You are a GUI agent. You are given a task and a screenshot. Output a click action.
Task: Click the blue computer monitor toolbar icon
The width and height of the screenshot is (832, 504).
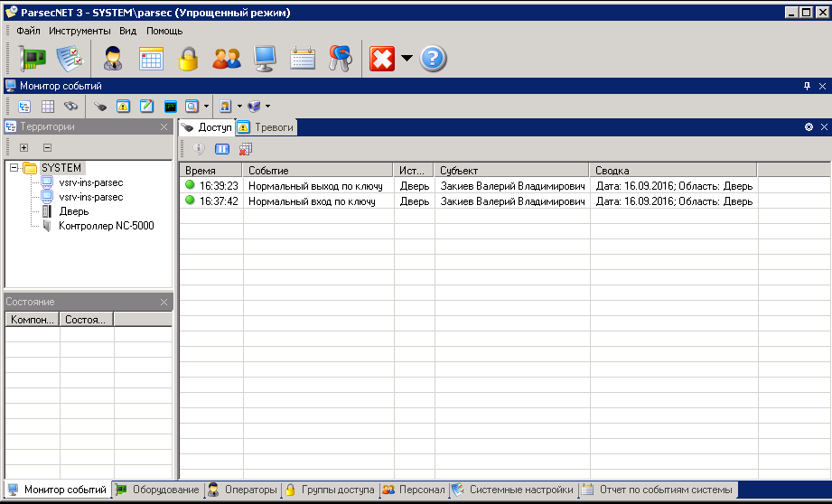[x=265, y=59]
